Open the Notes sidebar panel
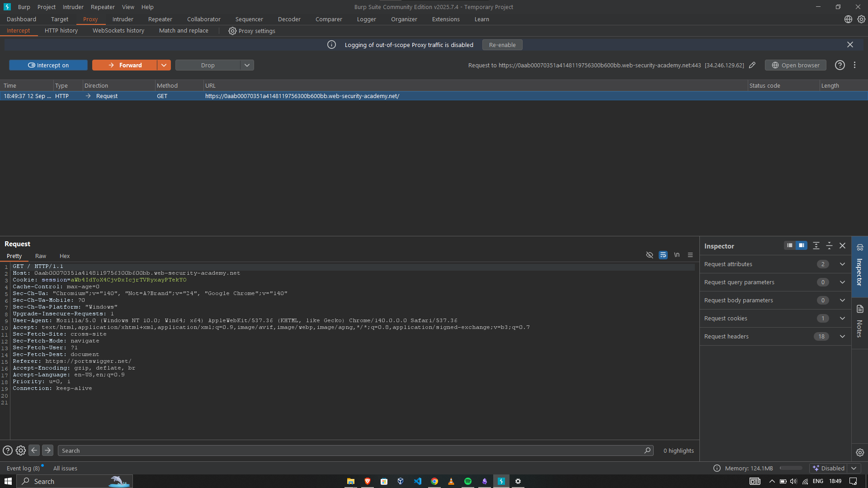Screen dimensions: 868x488 pos(860,322)
